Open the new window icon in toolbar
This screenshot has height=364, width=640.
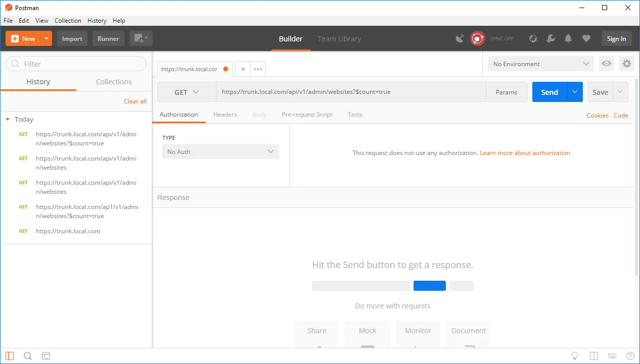[x=141, y=38]
